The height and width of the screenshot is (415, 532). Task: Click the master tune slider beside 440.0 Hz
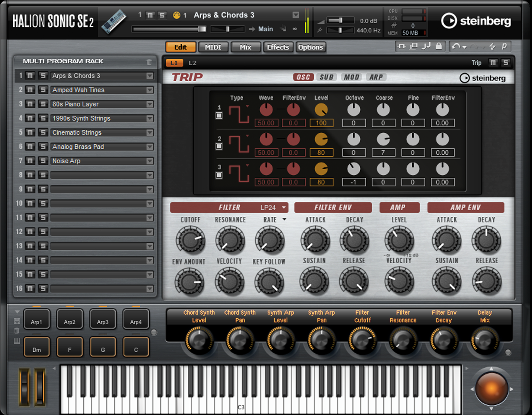(340, 30)
